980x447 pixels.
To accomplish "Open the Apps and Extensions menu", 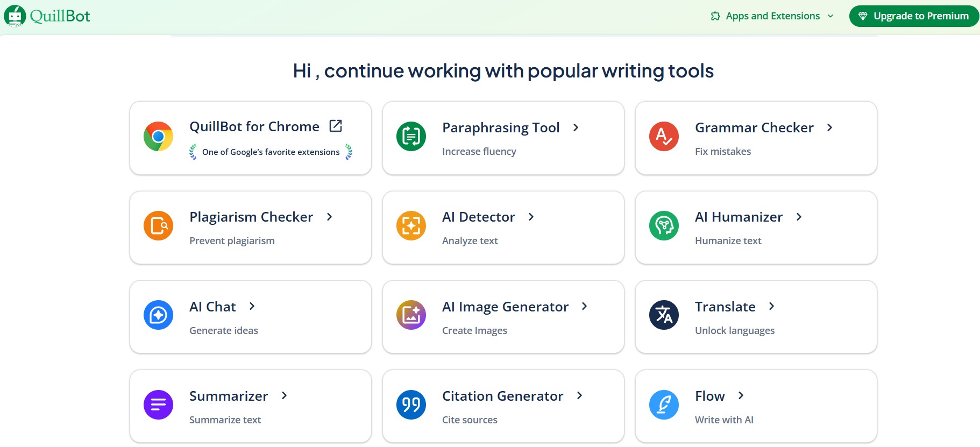I will point(772,16).
